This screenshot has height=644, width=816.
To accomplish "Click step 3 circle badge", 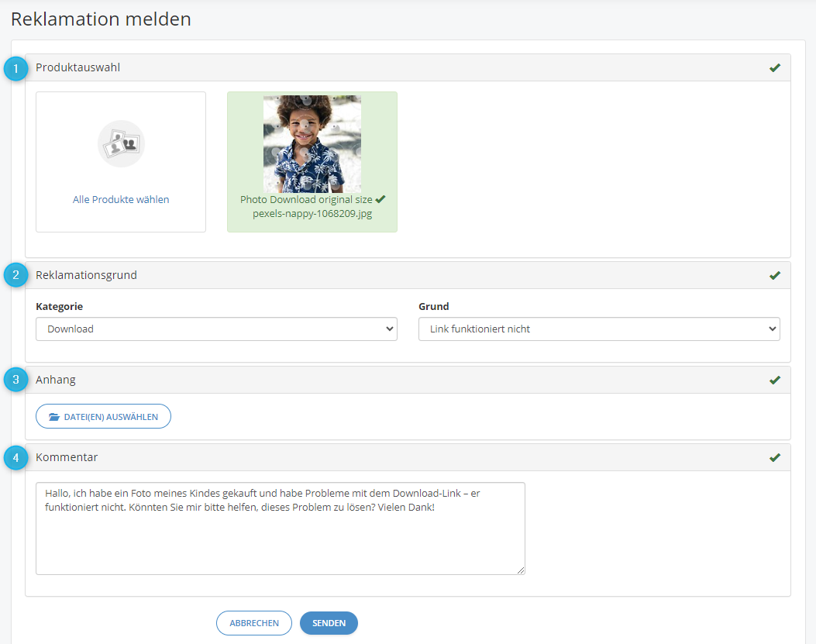I will point(15,380).
